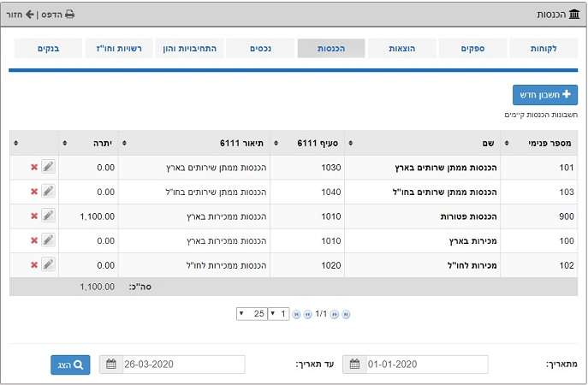Delete account 100 מכירות בארץ red X
Screen dimensions: 588x385
click(34, 240)
